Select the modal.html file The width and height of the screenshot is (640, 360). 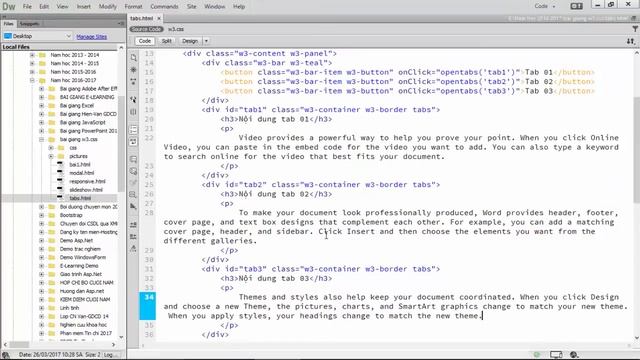pyautogui.click(x=82, y=173)
